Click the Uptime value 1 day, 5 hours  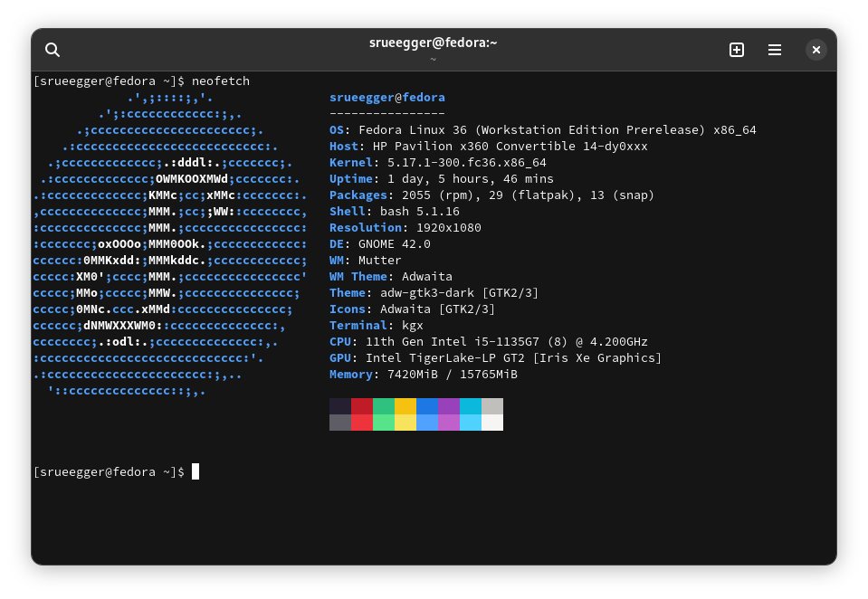[471, 179]
